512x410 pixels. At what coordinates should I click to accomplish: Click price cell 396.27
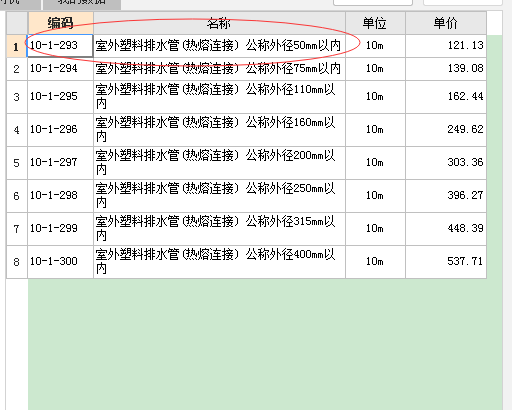pos(446,196)
